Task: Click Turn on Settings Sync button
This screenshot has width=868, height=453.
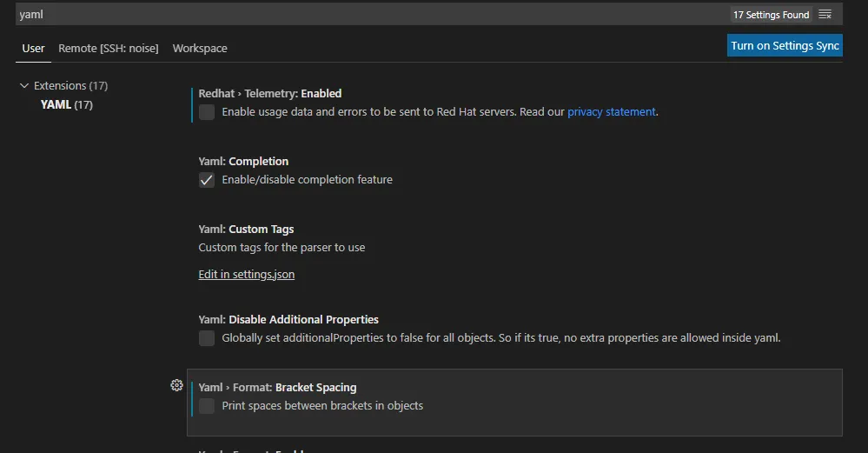Action: click(785, 46)
